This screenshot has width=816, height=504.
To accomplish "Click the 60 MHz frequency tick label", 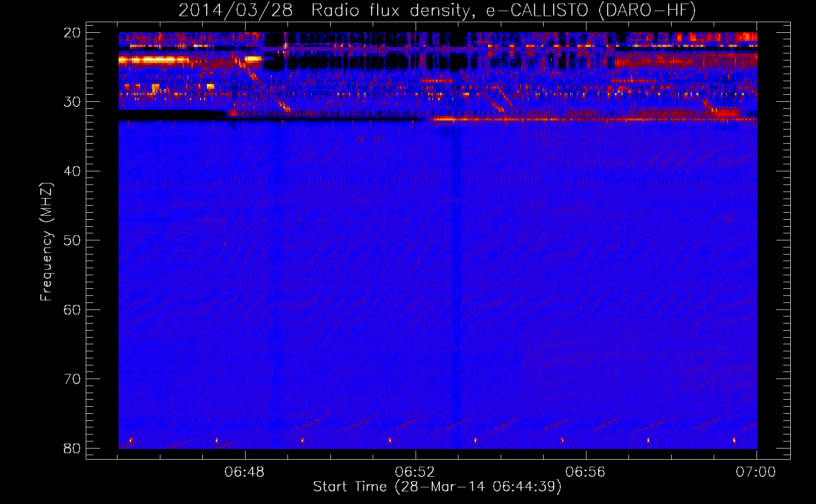I will tap(72, 309).
